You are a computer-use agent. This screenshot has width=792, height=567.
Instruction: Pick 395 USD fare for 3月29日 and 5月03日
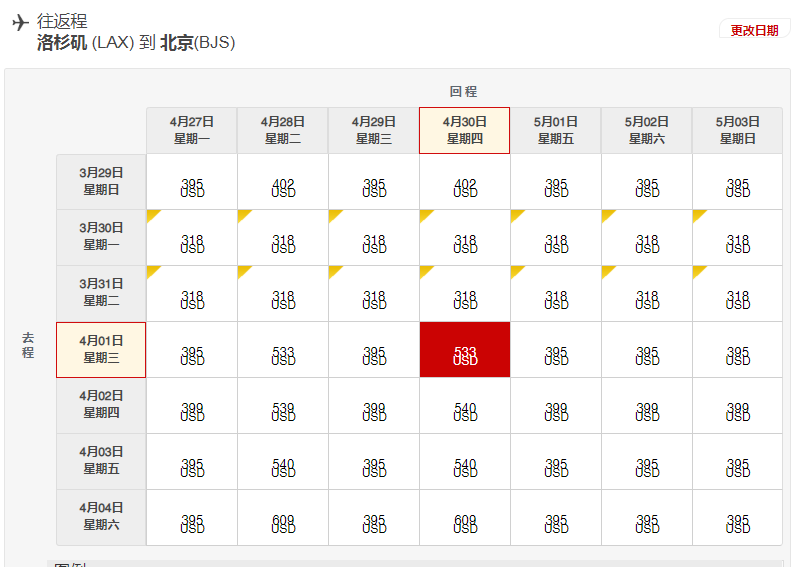click(737, 182)
